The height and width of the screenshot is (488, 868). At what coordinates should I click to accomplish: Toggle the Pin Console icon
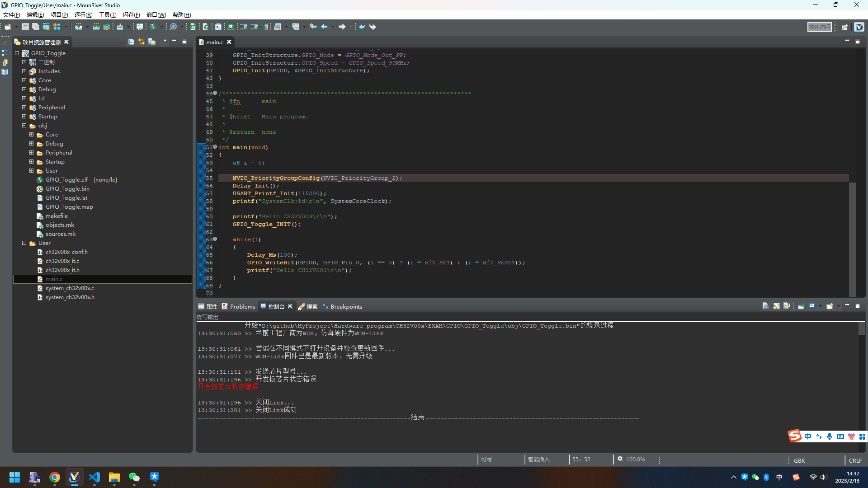point(801,306)
